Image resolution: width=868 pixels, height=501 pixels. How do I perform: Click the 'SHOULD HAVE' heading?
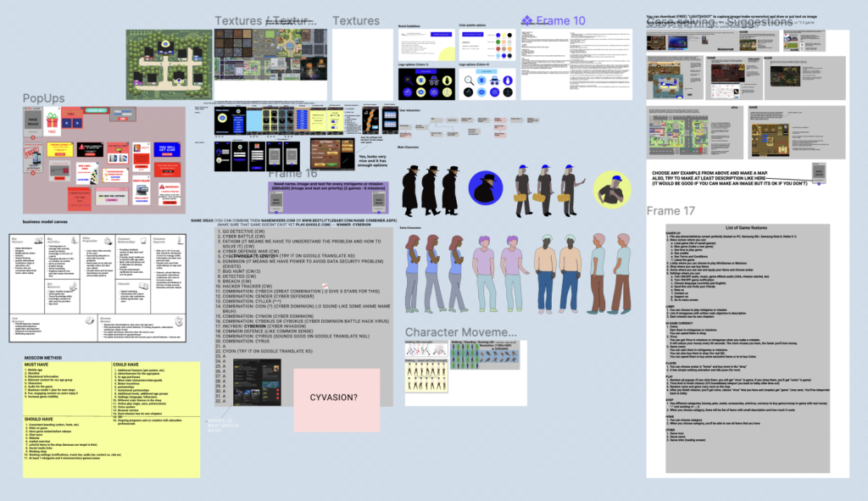coord(39,420)
